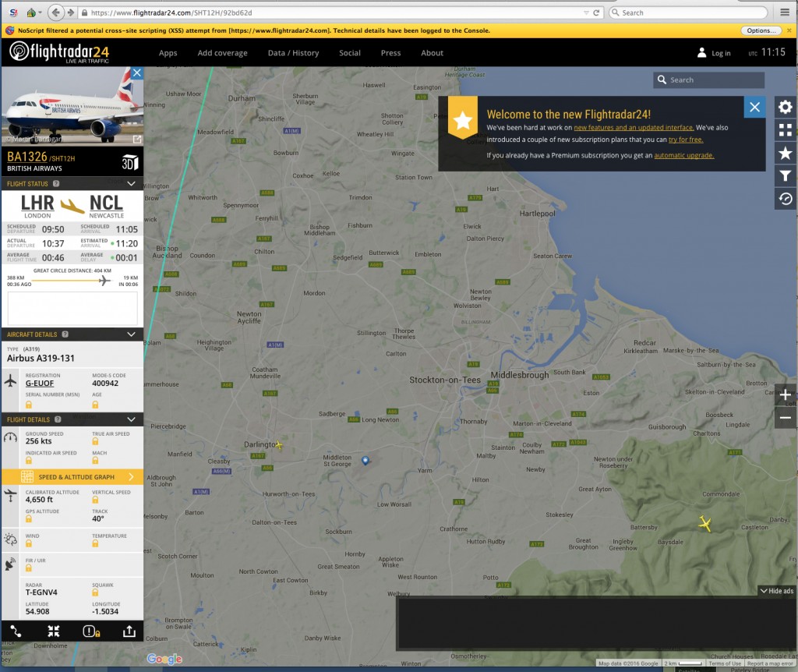The width and height of the screenshot is (798, 672).
Task: Reload the current page
Action: pos(596,12)
